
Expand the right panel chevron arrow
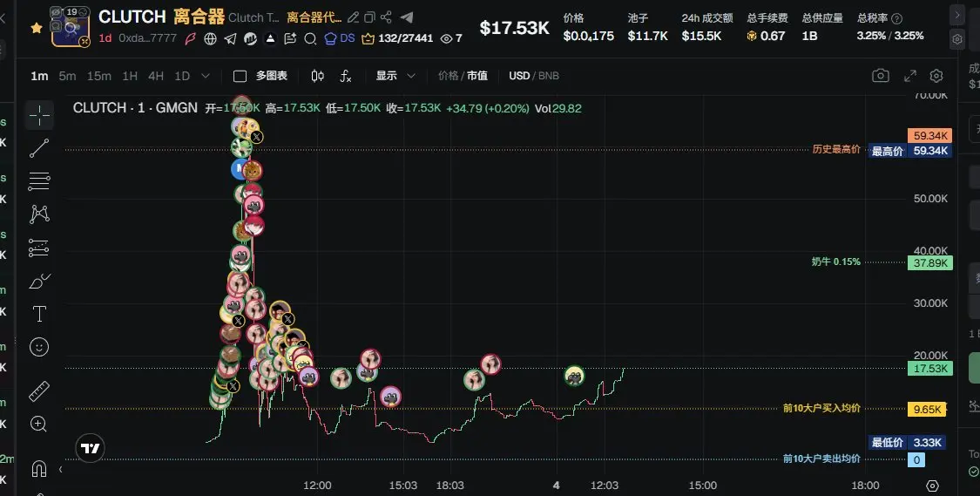956,15
